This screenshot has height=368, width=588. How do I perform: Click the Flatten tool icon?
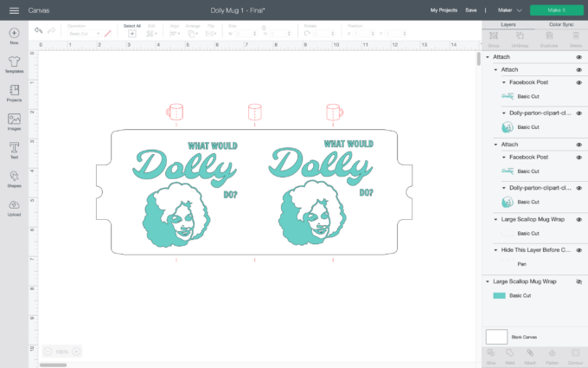552,352
